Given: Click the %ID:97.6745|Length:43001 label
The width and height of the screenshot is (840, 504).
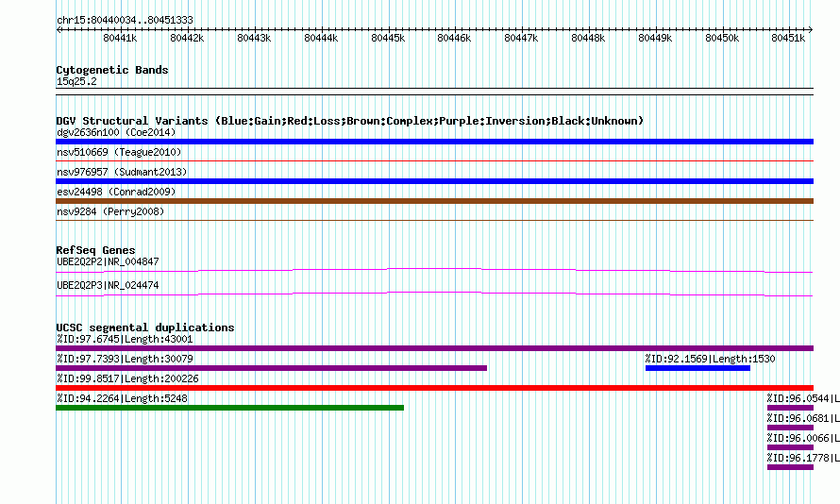Looking at the screenshot, I should [125, 339].
